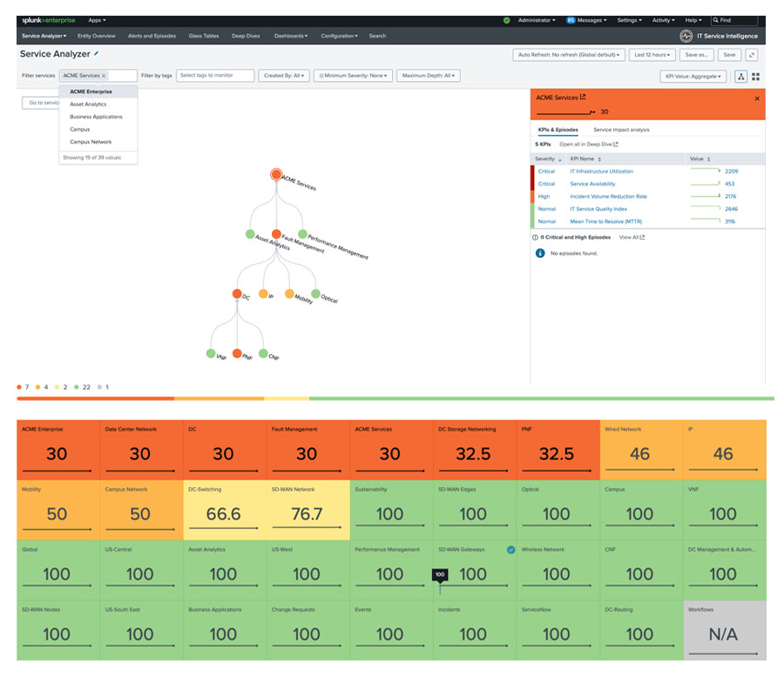This screenshot has height=678, width=784.
Task: Remove ACME Services filter tag
Action: pyautogui.click(x=104, y=76)
